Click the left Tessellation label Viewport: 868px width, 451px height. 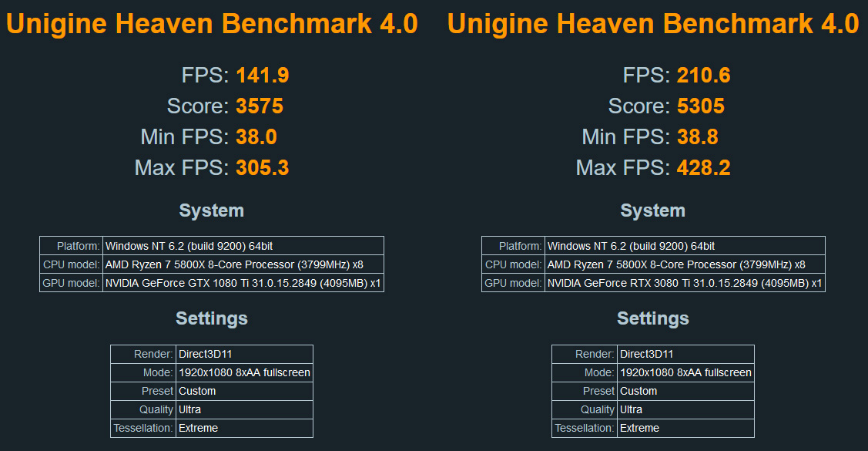click(x=142, y=429)
